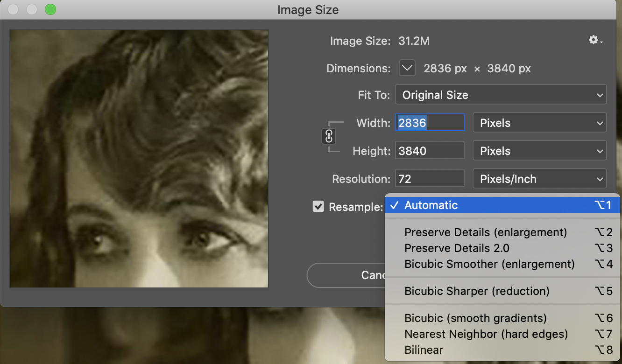Uncheck the Resample checkbox
This screenshot has width=622, height=364.
(318, 206)
